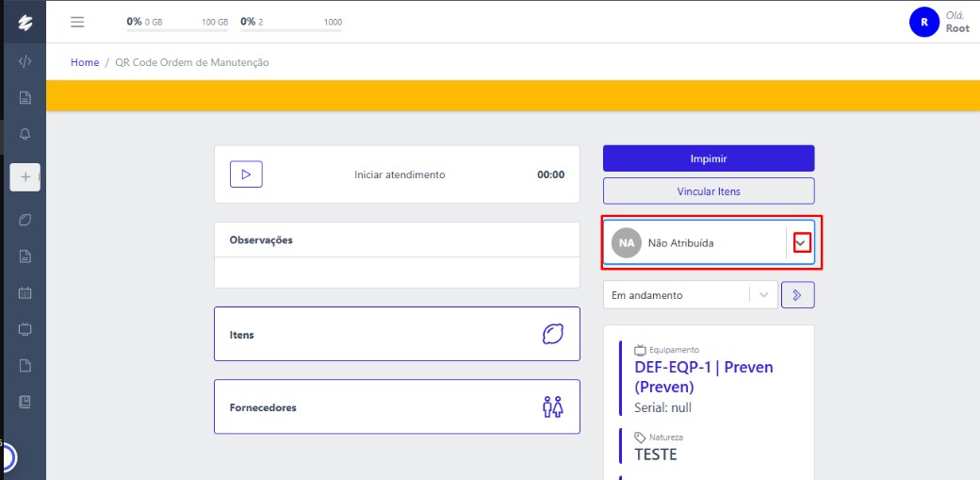The image size is (980, 480).
Task: Expand the Não Atribuída assignee dropdown arrow
Action: (801, 242)
